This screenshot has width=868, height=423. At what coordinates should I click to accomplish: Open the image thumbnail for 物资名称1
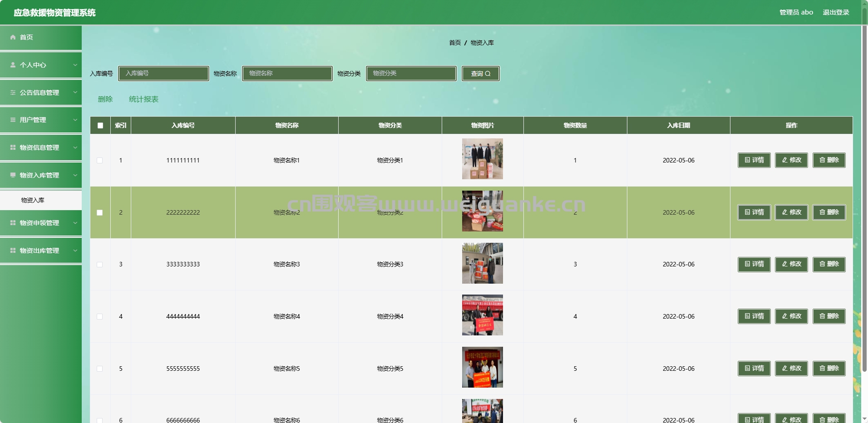(x=483, y=159)
